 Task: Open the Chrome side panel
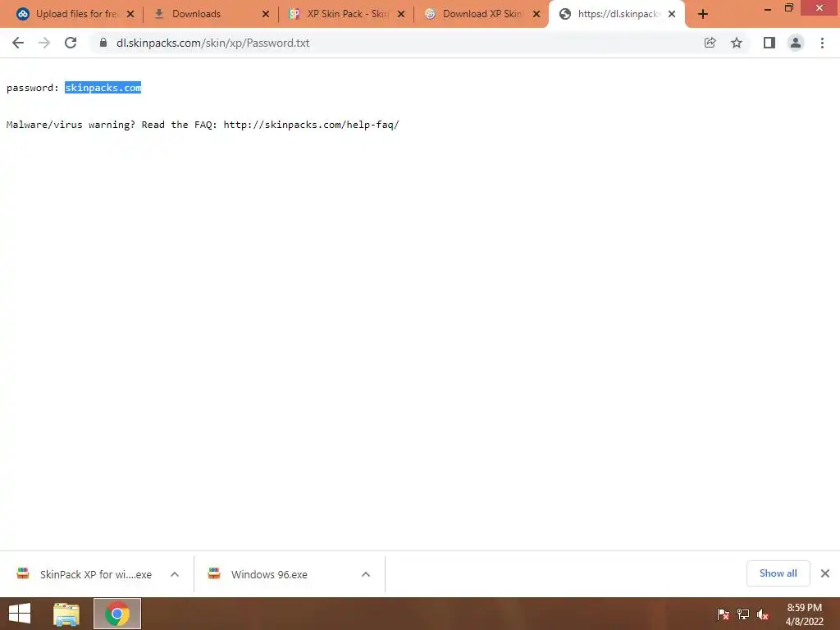[x=769, y=43]
